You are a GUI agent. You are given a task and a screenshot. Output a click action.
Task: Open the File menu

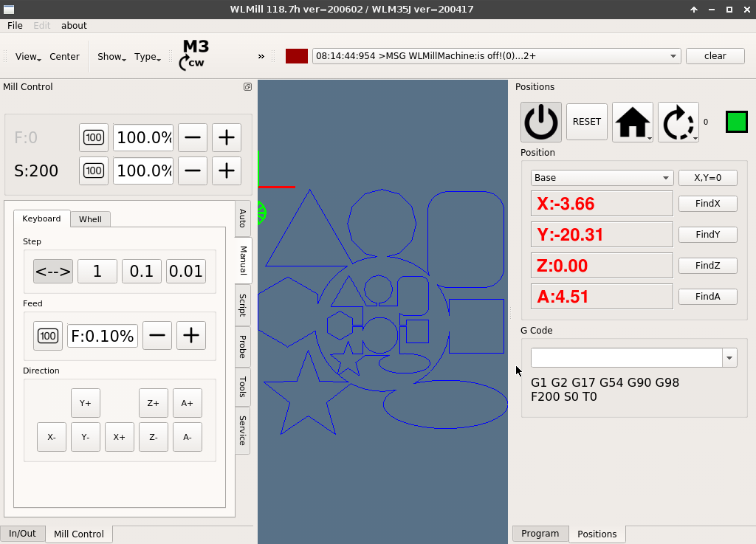tap(15, 26)
